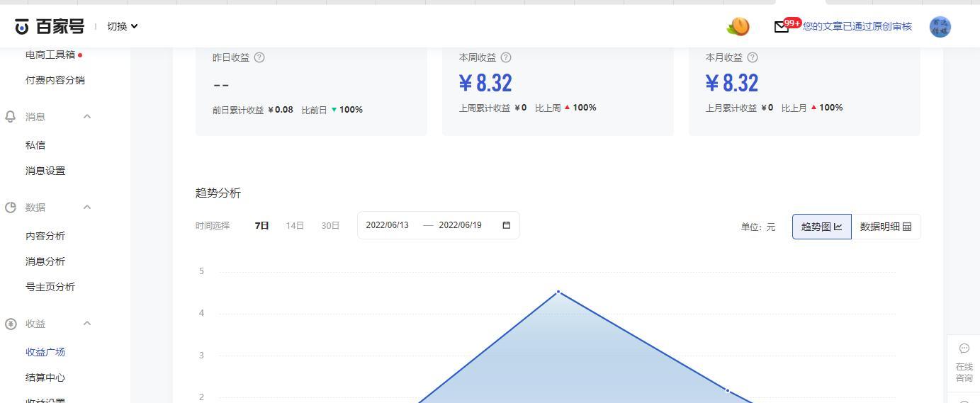Click the Baijiahao logo icon
This screenshot has width=980, height=403.
click(22, 27)
